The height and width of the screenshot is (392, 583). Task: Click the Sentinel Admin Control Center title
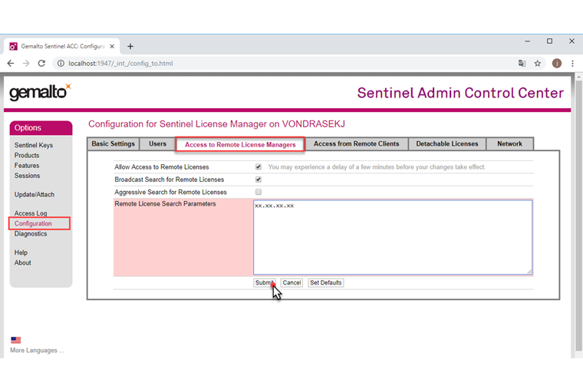(x=460, y=93)
